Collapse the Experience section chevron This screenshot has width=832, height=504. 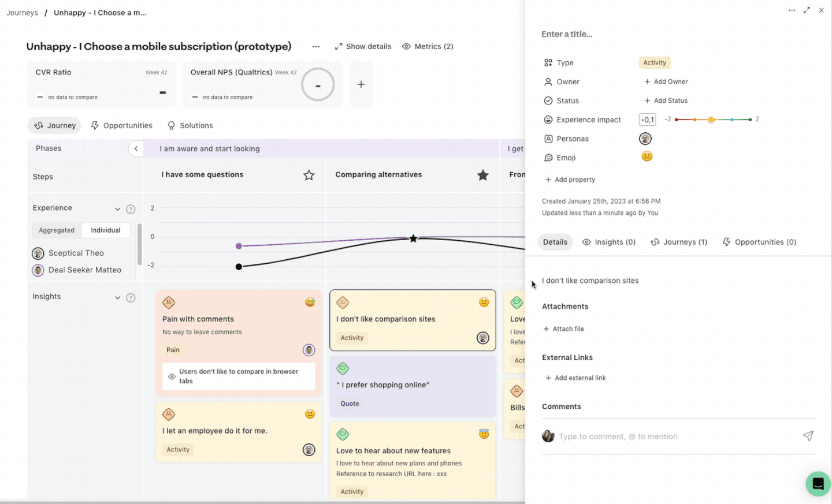117,209
